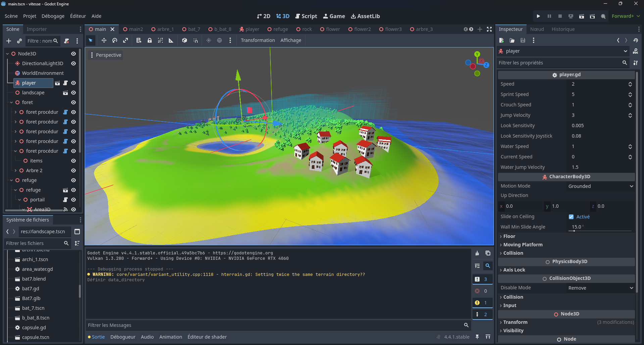
Task: Open the Motion Mode dropdown
Action: point(600,186)
